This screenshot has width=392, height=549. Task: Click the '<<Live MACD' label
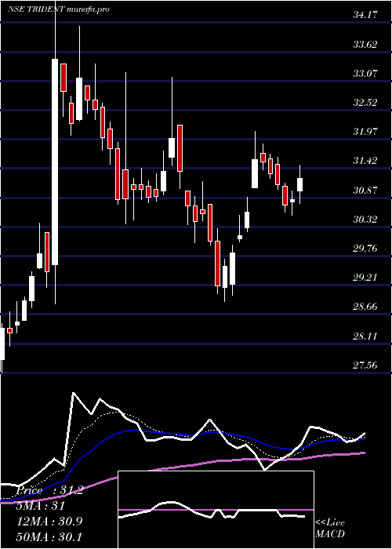[x=330, y=529]
